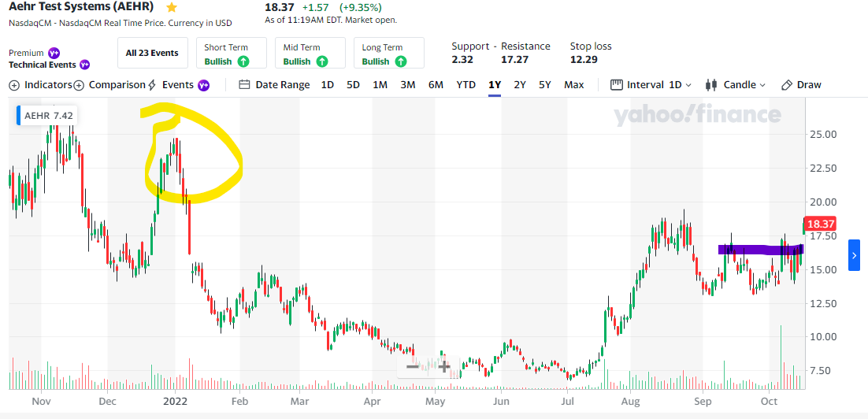The width and height of the screenshot is (868, 419).
Task: Click the Aug label on time axis
Action: [630, 400]
